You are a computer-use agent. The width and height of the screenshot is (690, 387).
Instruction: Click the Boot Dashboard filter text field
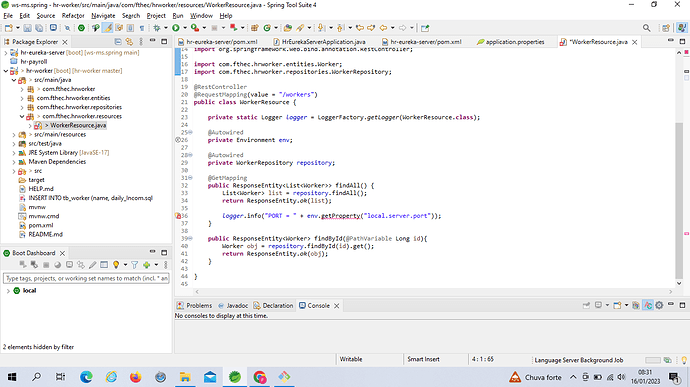(x=86, y=278)
